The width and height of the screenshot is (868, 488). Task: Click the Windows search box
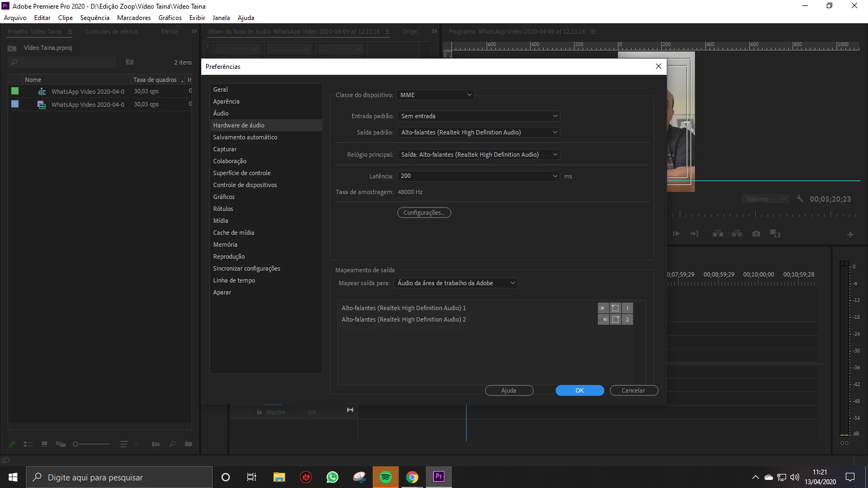(119, 477)
